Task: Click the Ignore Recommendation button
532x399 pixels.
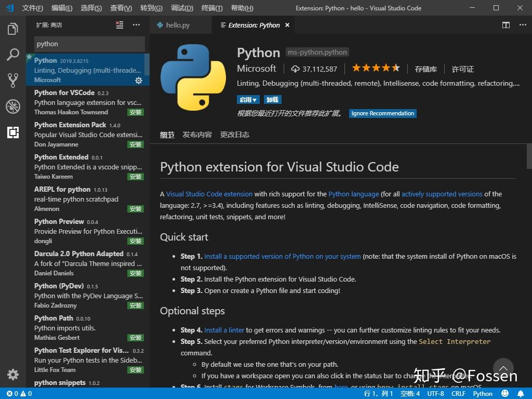Action: click(382, 113)
